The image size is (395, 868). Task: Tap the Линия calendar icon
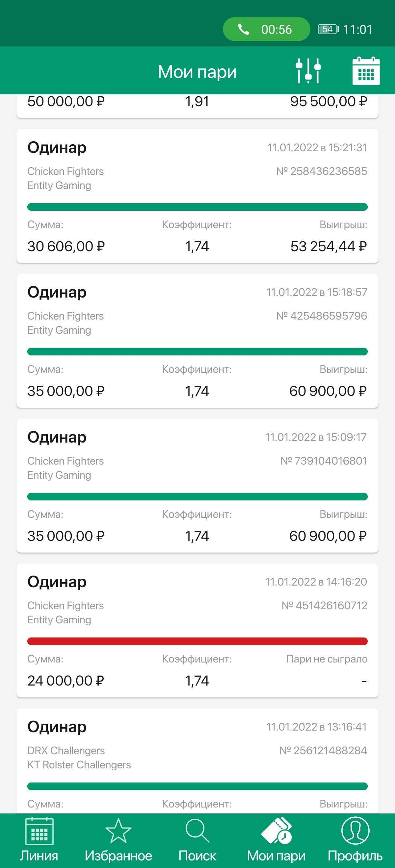[x=39, y=832]
